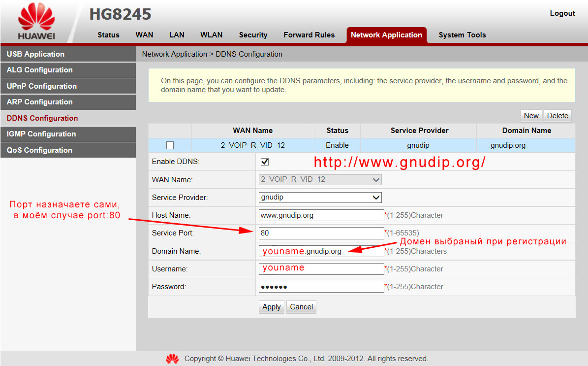
Task: Click the Enable status cell
Action: tap(337, 145)
